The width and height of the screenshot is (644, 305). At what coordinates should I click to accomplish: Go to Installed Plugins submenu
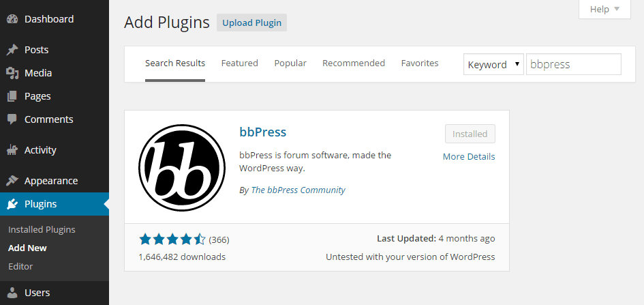click(x=42, y=230)
